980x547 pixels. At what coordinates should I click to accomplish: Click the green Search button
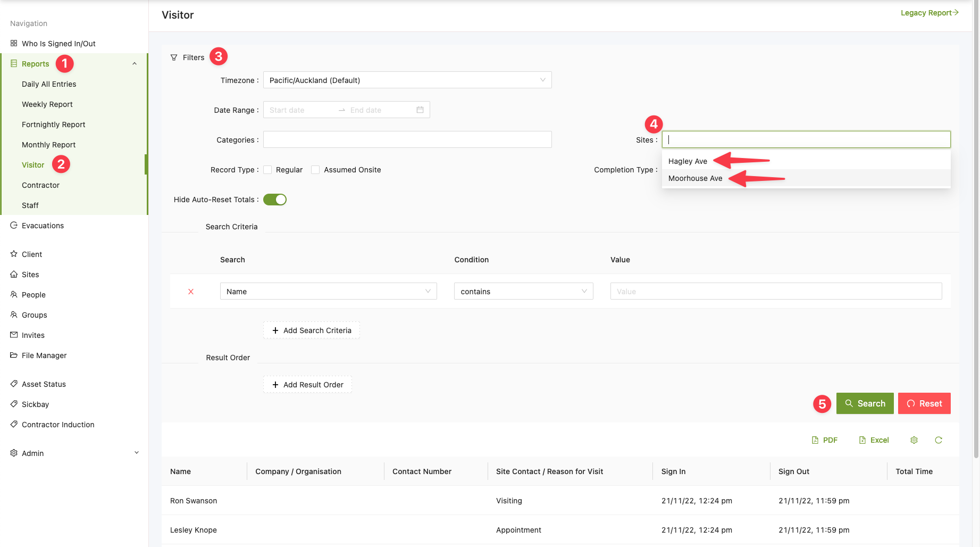[865, 403]
